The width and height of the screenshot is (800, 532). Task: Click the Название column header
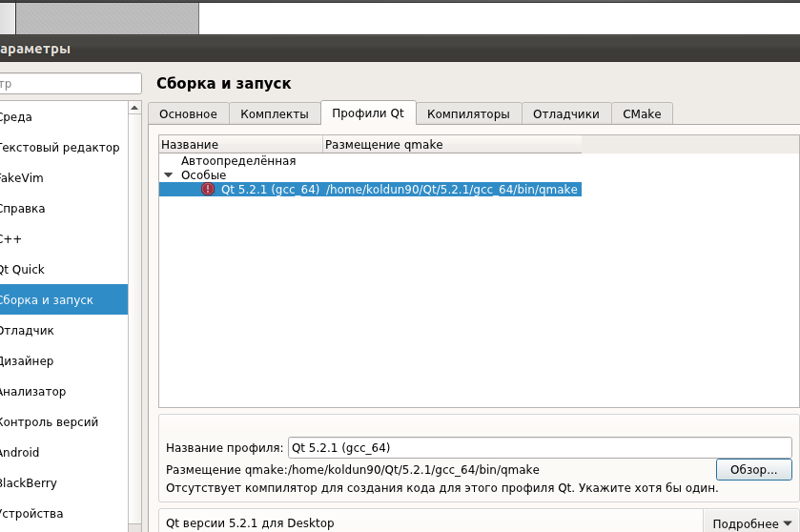[x=241, y=144]
